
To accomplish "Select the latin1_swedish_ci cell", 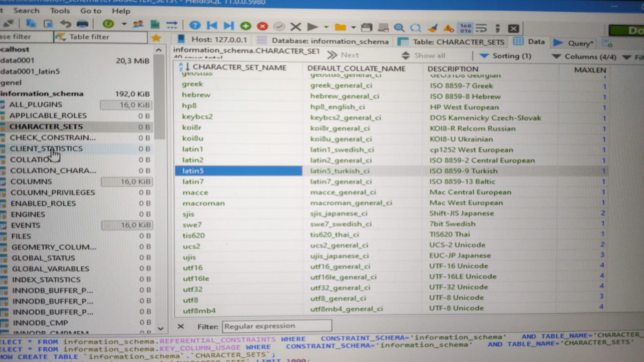I will click(342, 150).
